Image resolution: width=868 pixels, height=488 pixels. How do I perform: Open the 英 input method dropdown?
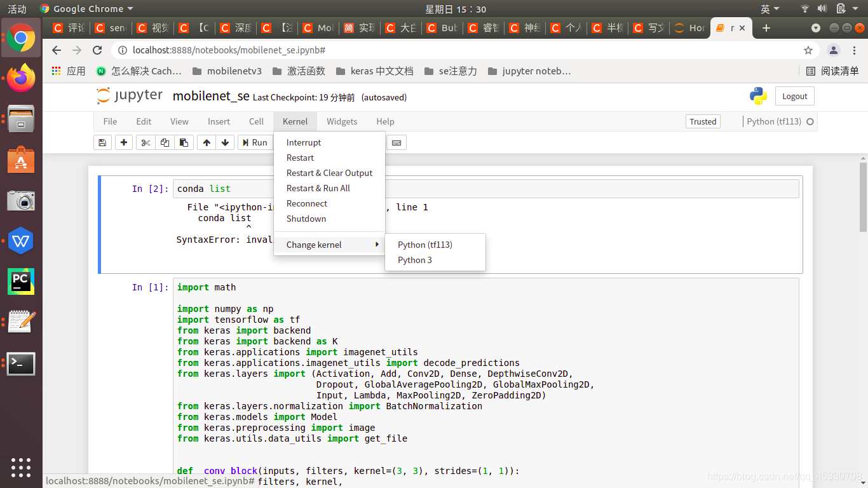[770, 9]
